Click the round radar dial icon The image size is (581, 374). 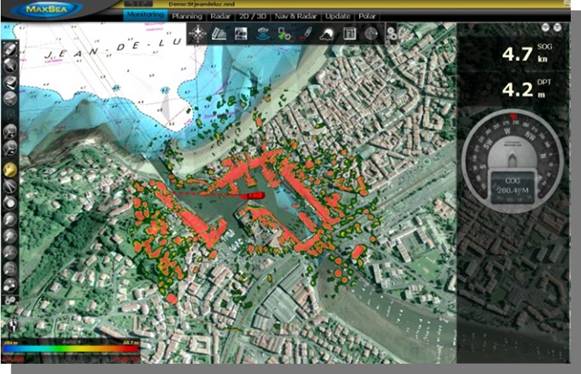click(371, 34)
